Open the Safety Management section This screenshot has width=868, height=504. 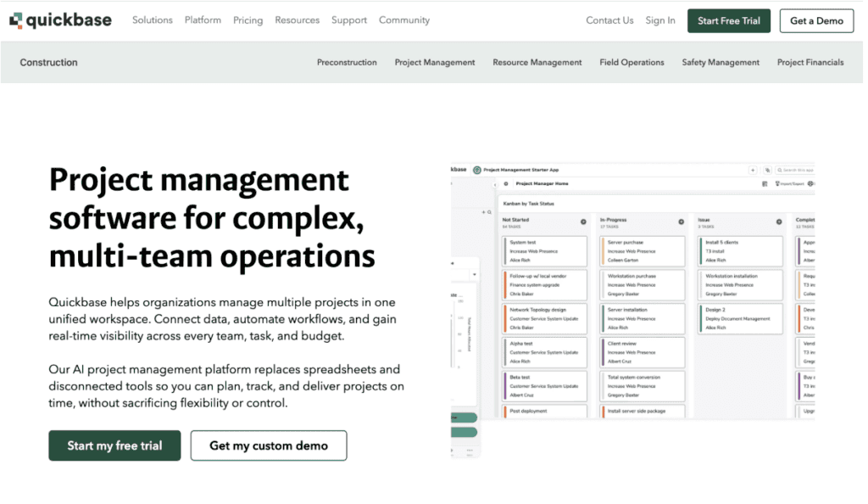(x=721, y=62)
